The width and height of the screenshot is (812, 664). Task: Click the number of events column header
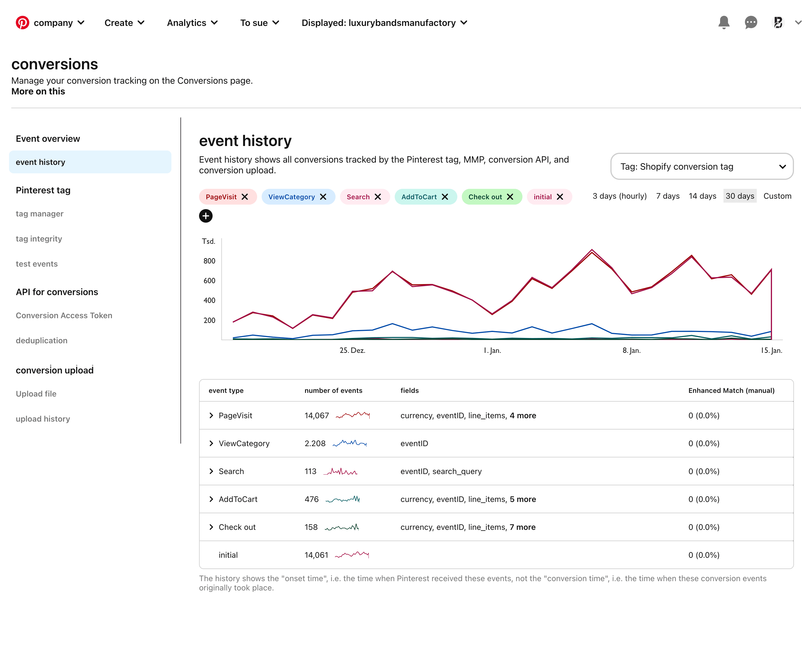[333, 391]
